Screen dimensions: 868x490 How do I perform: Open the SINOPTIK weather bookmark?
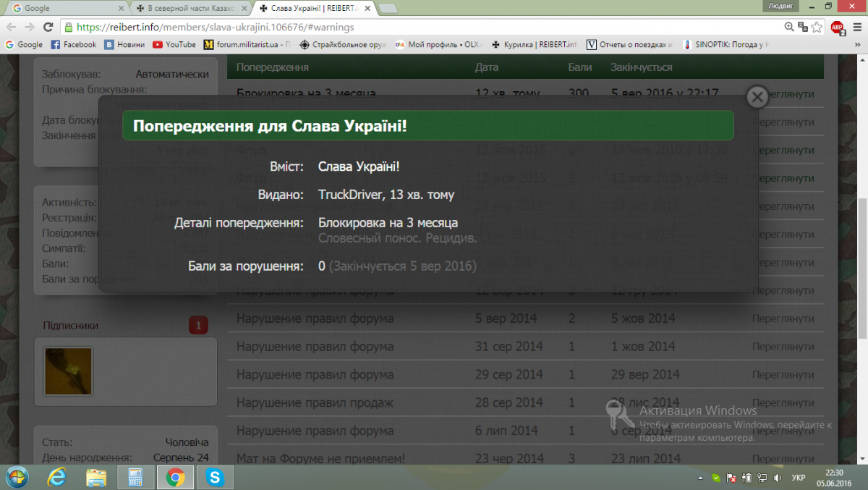coord(726,44)
